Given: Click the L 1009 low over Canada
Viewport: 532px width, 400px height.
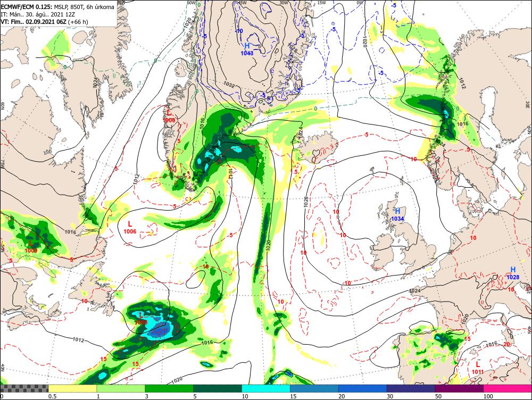Looking at the screenshot, I should pyautogui.click(x=31, y=247).
